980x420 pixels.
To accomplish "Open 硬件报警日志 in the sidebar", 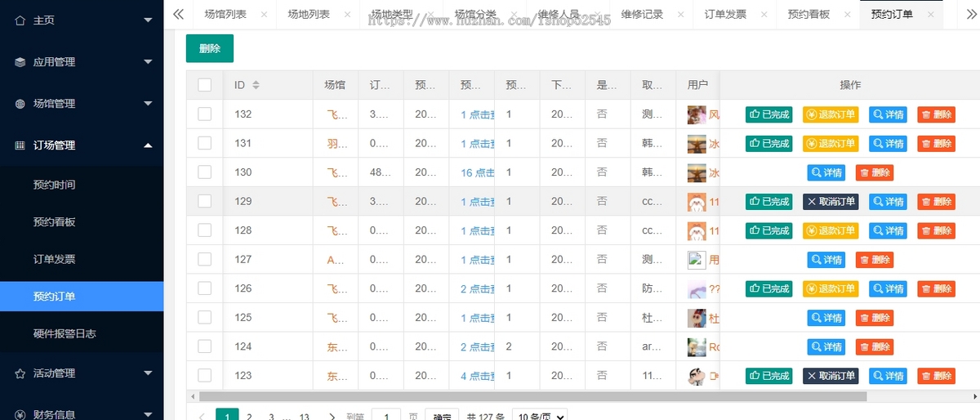I will [x=82, y=333].
